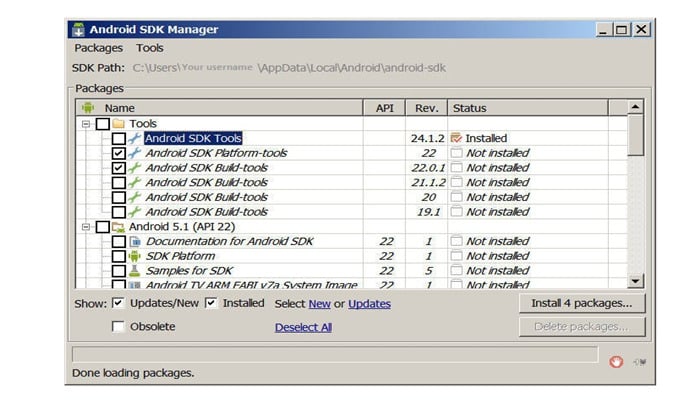Click the Deselect All link
The image size is (700, 400).
[303, 327]
